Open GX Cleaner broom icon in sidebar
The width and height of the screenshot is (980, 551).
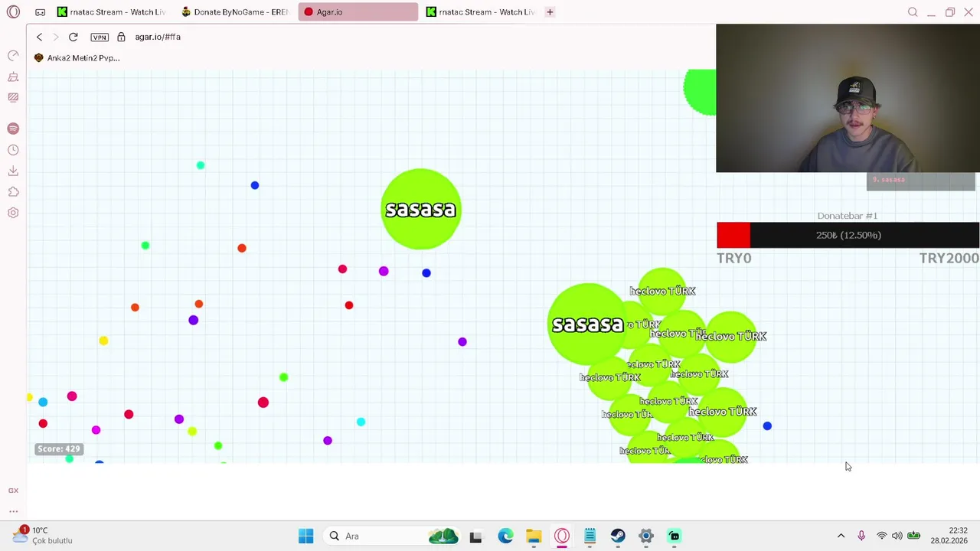pos(13,77)
